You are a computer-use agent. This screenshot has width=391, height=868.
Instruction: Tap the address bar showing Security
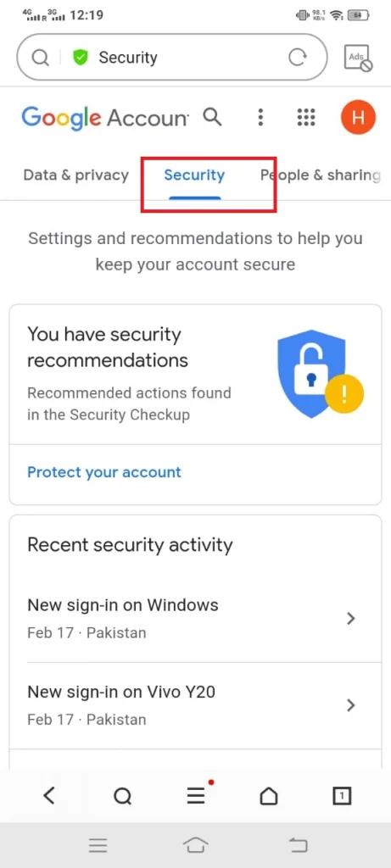pos(172,57)
